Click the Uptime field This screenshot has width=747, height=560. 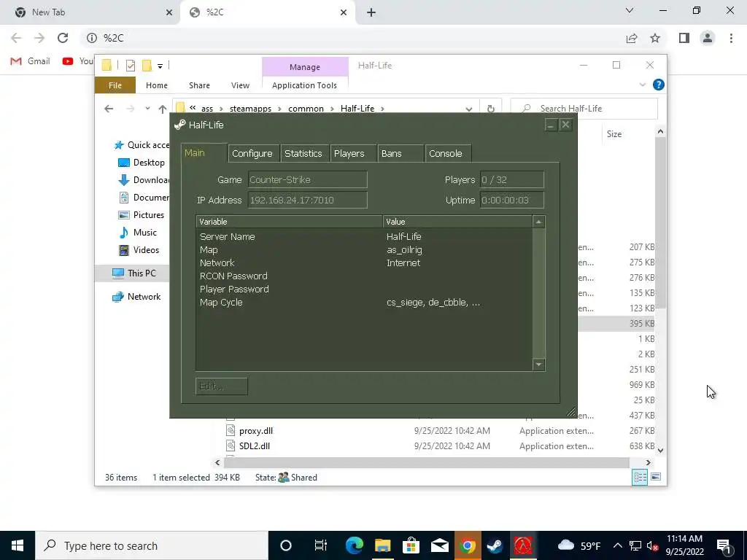point(511,200)
